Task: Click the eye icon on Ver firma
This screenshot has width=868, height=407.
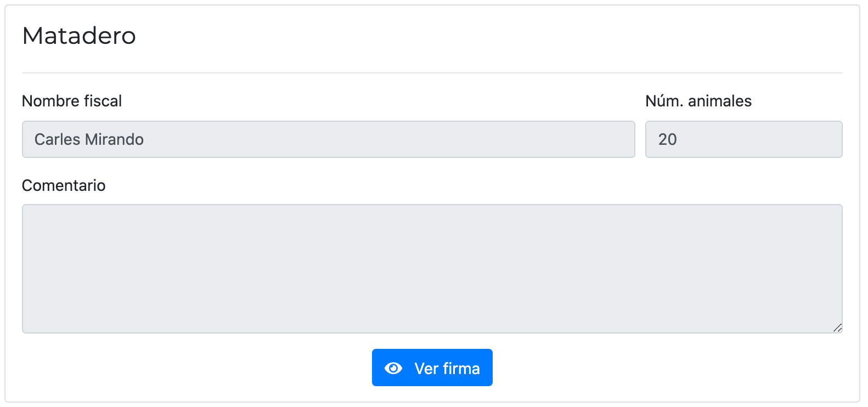Action: click(x=393, y=368)
